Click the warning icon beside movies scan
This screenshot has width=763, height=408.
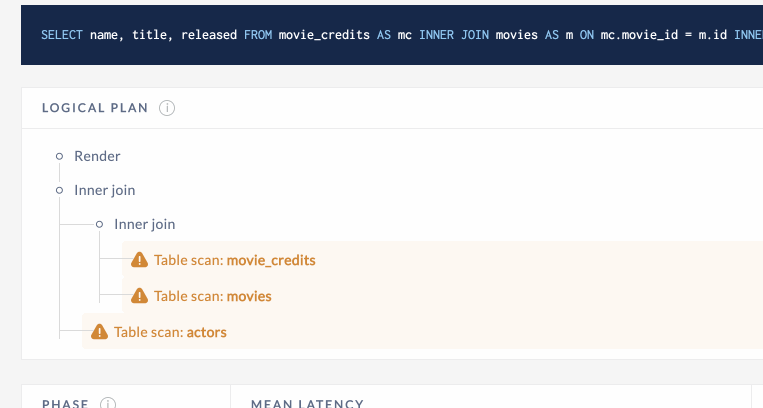pyautogui.click(x=139, y=296)
